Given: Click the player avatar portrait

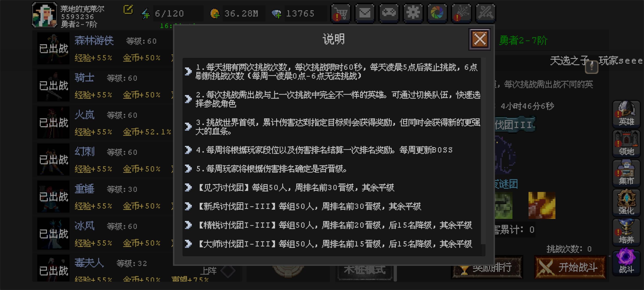Looking at the screenshot, I should click(x=44, y=14).
